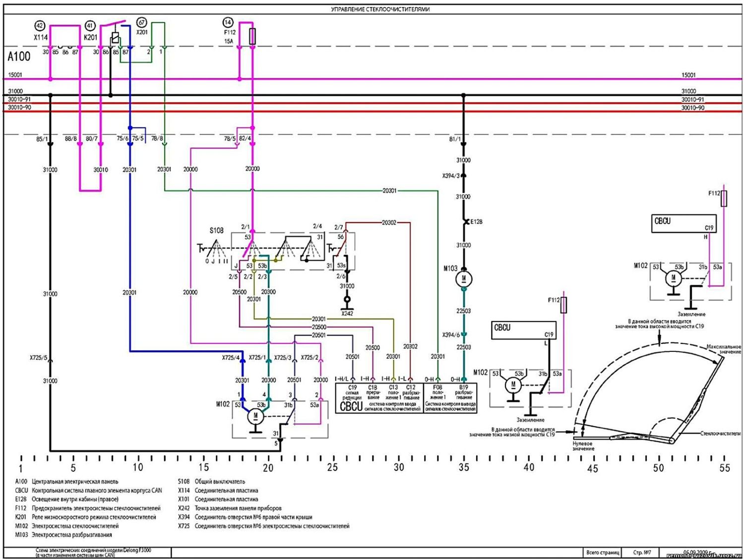Image resolution: width=744 pixels, height=560 pixels.
Task: Click grid scale number 20
Action: coord(268,467)
